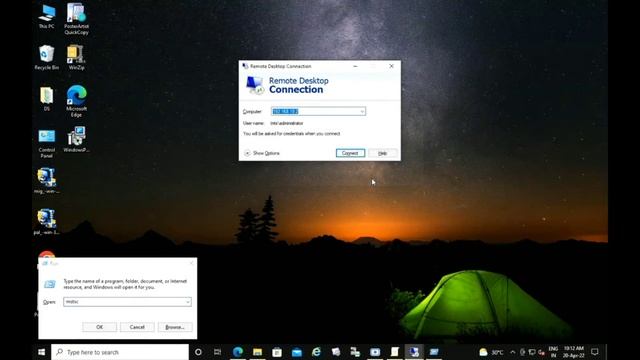Open Cortana circle on taskbar

198,352
